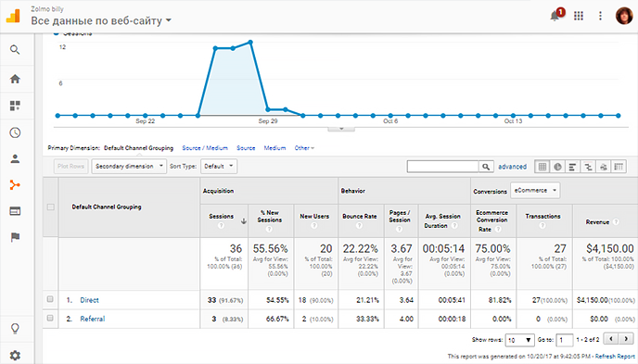Screen dimensions: 638x364
Task: Open Behavior icon in sidebar
Action: pos(15,211)
